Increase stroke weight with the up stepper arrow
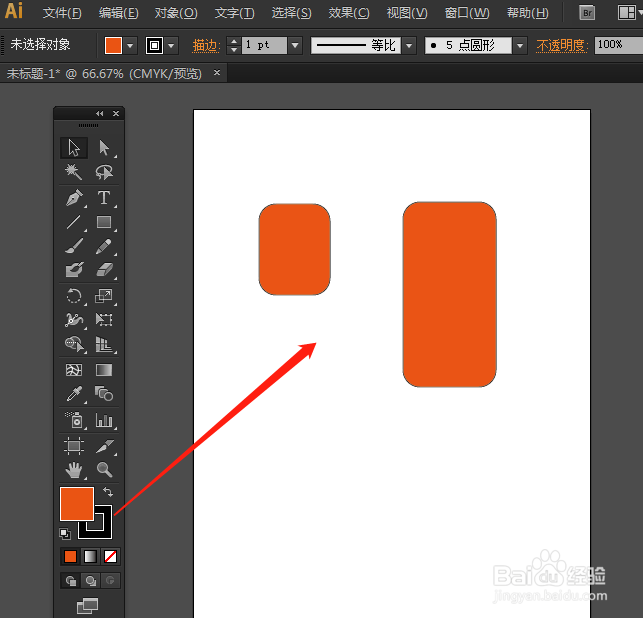 coord(234,41)
